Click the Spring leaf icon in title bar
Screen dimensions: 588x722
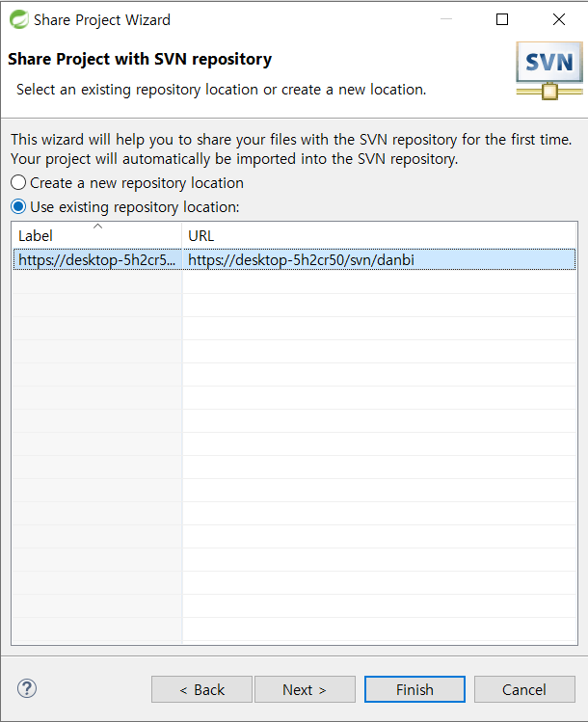[19, 19]
